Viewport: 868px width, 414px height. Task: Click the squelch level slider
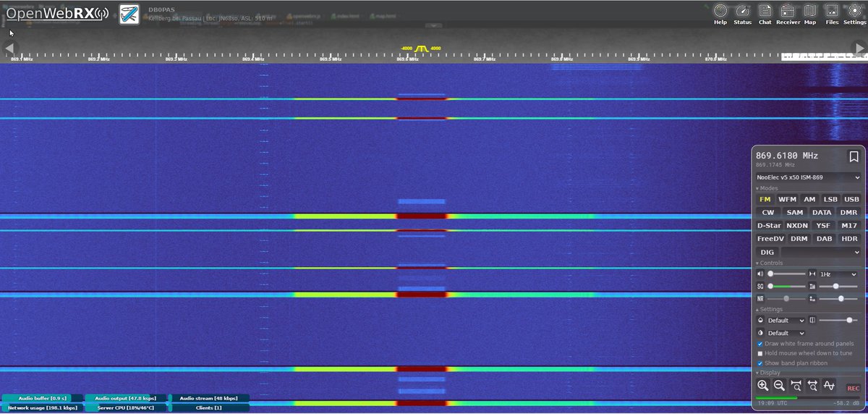pyautogui.click(x=786, y=287)
